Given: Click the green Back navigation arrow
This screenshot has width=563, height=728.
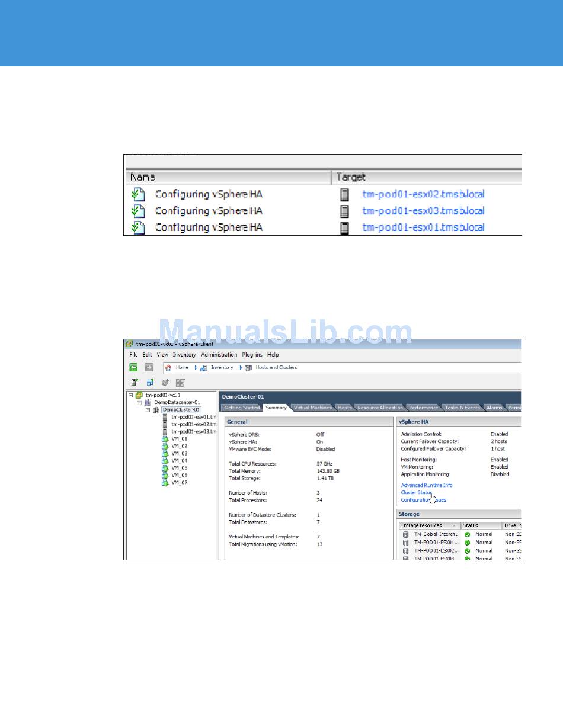Looking at the screenshot, I should coord(134,367).
